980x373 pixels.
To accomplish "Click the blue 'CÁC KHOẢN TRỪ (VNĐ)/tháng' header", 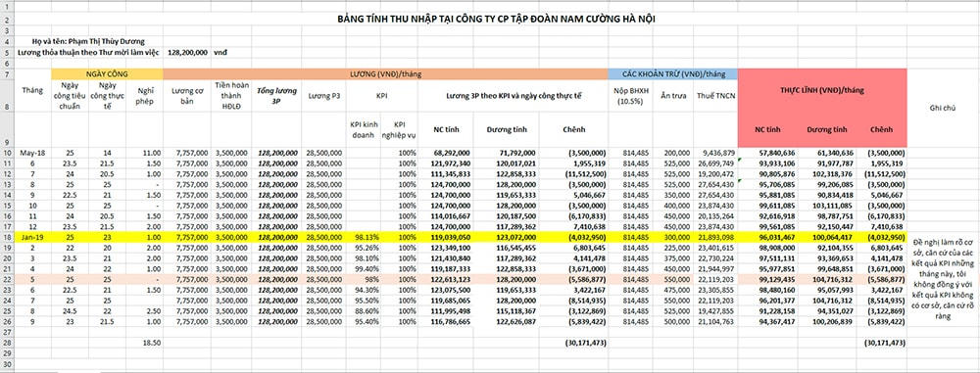I will coord(672,73).
